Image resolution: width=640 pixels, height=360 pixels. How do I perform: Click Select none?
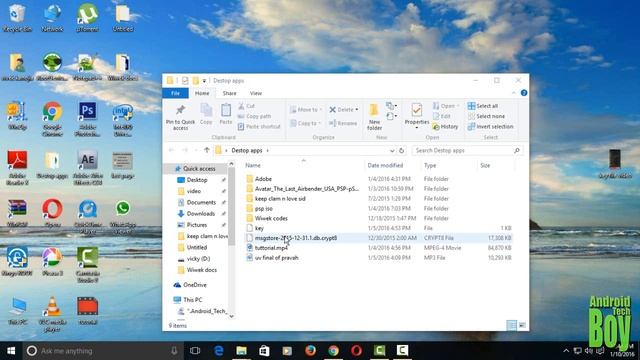coord(486,116)
